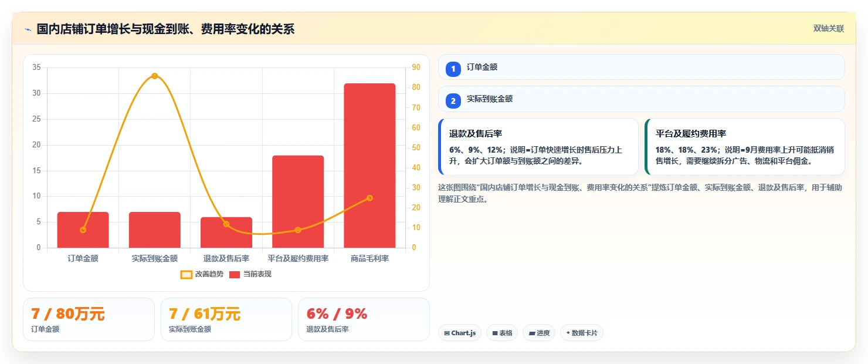This screenshot has width=868, height=364.
Task: Click the tallest red bar for 商品毛利率
Action: coord(369,166)
